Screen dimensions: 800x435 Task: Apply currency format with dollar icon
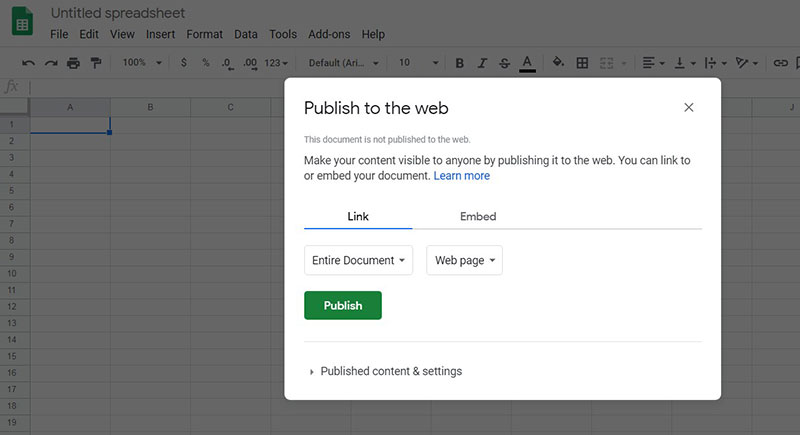184,62
